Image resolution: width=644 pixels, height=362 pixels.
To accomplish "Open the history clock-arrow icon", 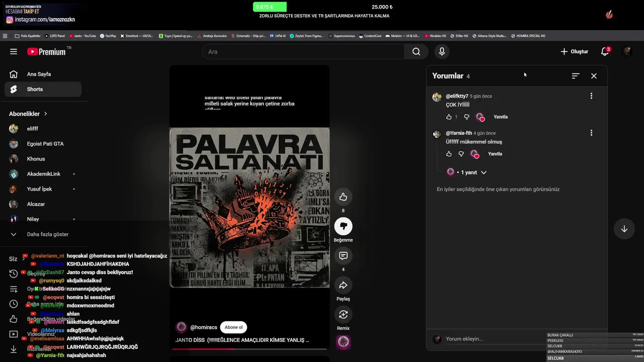I will (14, 274).
